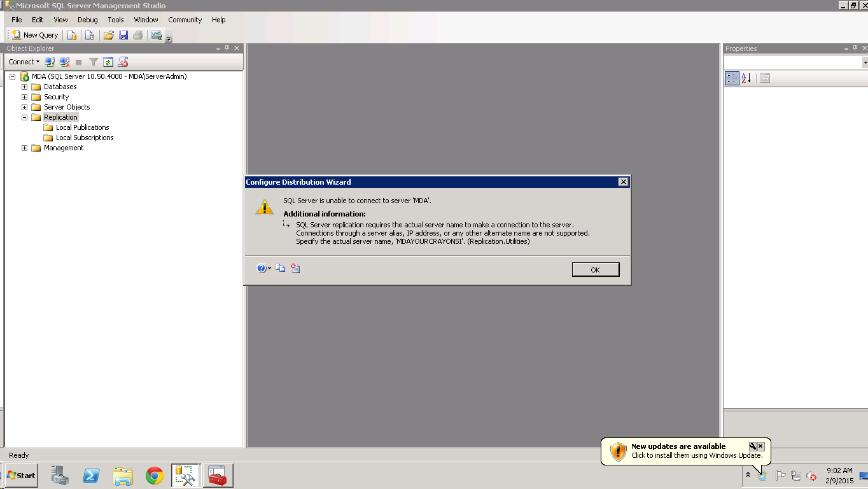Click the red toolbox taskbar icon
This screenshot has height=489, width=868.
(x=218, y=476)
